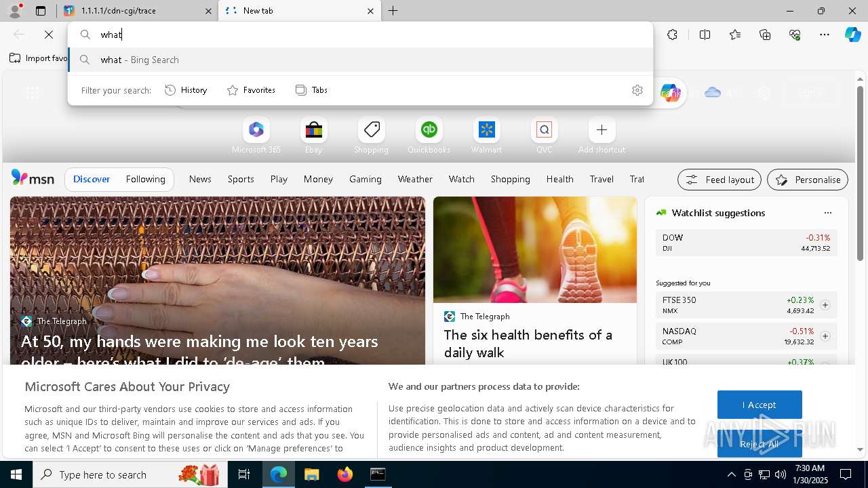Open the Walmart shortcut tile

coord(486,136)
